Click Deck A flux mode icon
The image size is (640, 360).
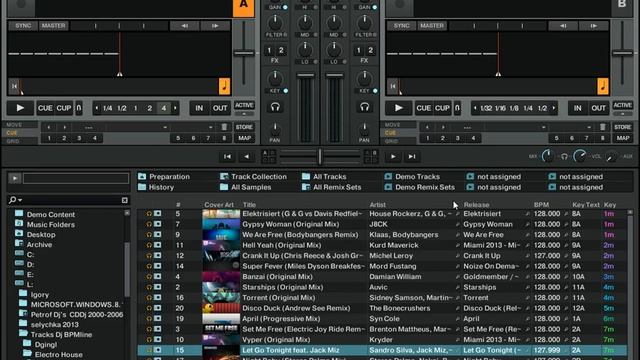(79, 108)
